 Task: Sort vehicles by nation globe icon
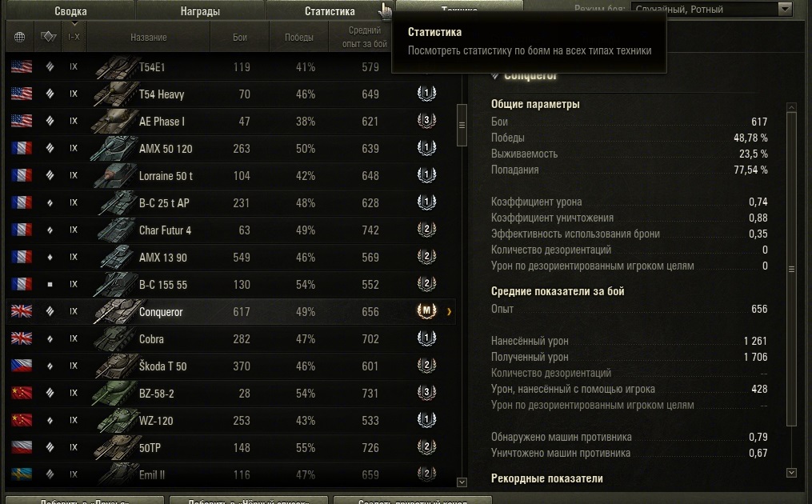click(x=19, y=37)
